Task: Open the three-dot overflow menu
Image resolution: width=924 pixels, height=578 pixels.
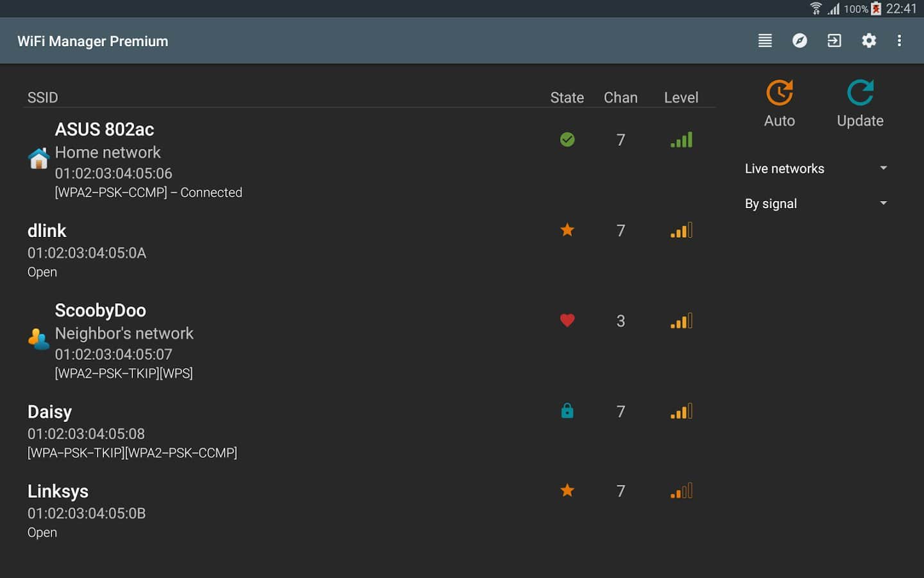Action: 900,40
